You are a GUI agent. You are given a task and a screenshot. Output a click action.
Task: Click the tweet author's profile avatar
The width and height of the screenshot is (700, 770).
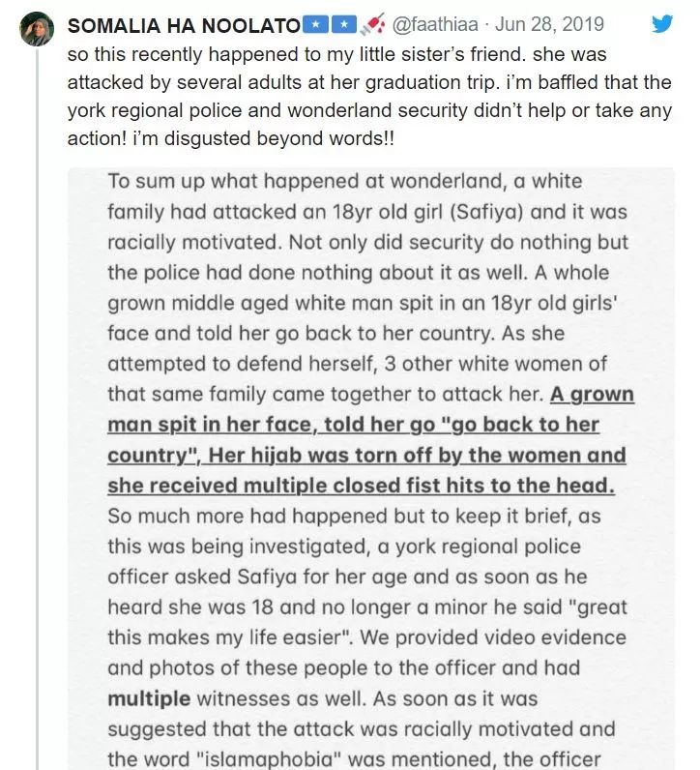coord(37,29)
